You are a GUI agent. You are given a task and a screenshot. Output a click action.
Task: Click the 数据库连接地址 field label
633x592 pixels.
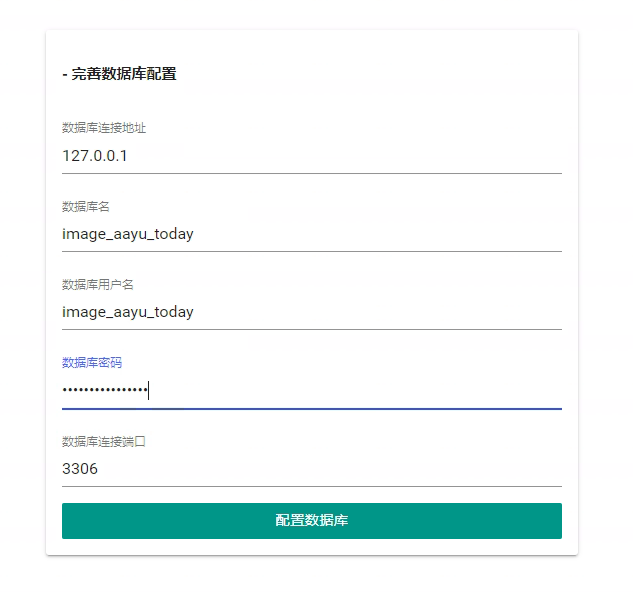[x=104, y=128]
